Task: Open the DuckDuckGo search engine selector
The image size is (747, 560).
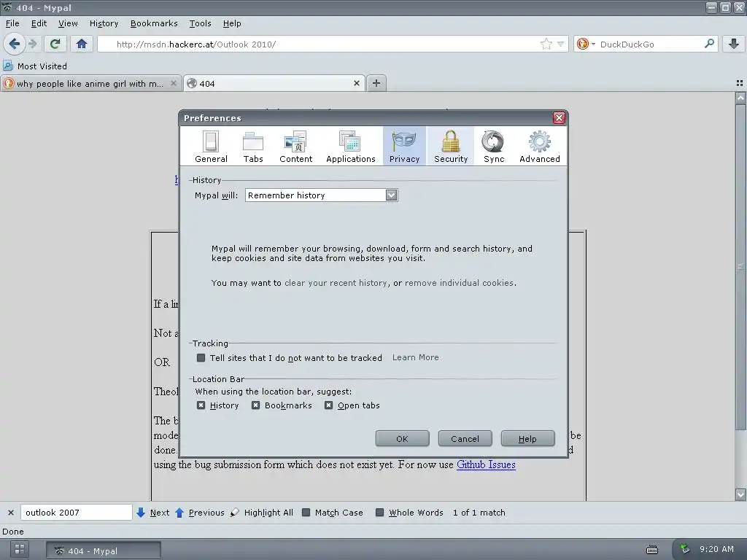Action: pos(586,44)
